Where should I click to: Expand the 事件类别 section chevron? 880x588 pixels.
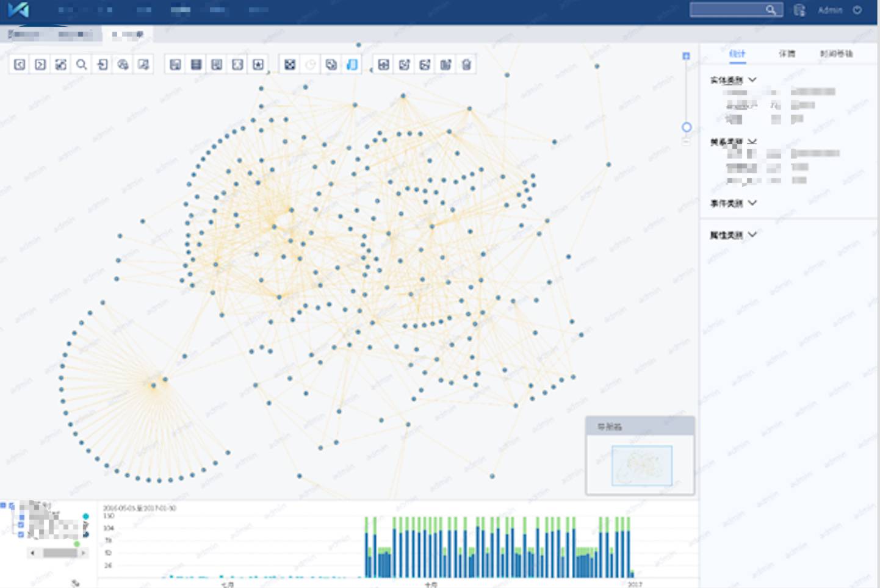(752, 203)
